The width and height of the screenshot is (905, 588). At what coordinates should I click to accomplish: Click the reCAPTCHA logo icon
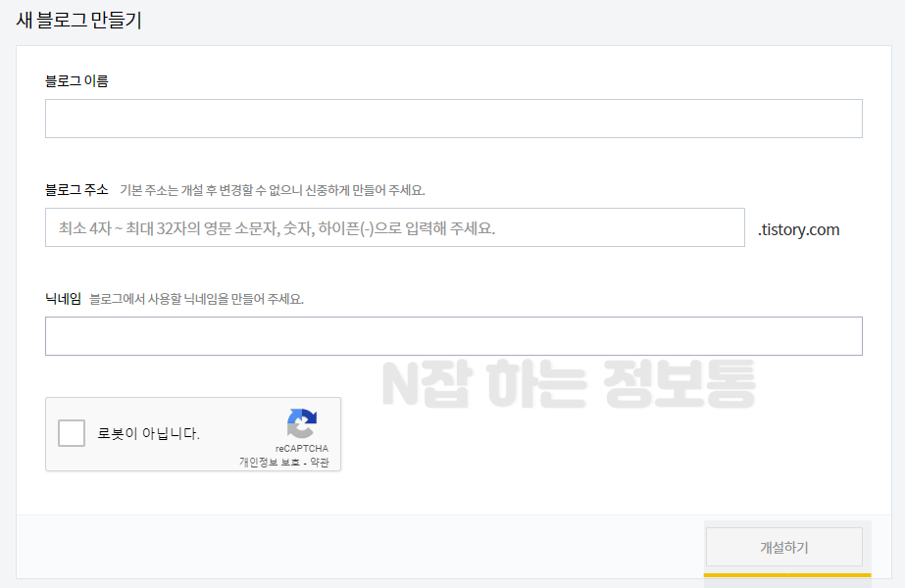(302, 423)
